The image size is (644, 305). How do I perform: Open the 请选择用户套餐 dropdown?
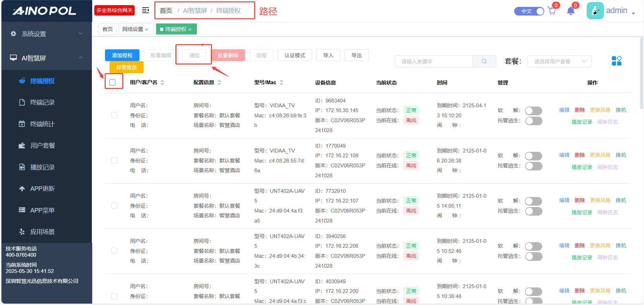(x=559, y=61)
